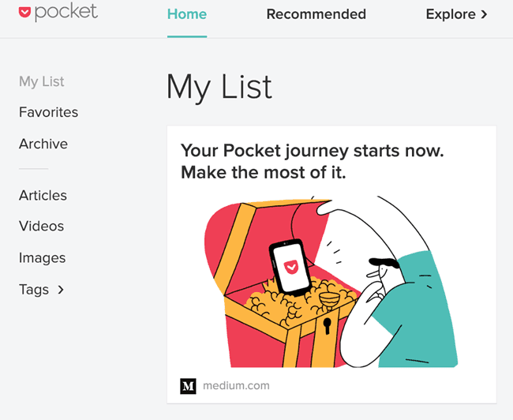Viewport: 513px width, 420px height.
Task: Filter list by Articles
Action: point(43,195)
